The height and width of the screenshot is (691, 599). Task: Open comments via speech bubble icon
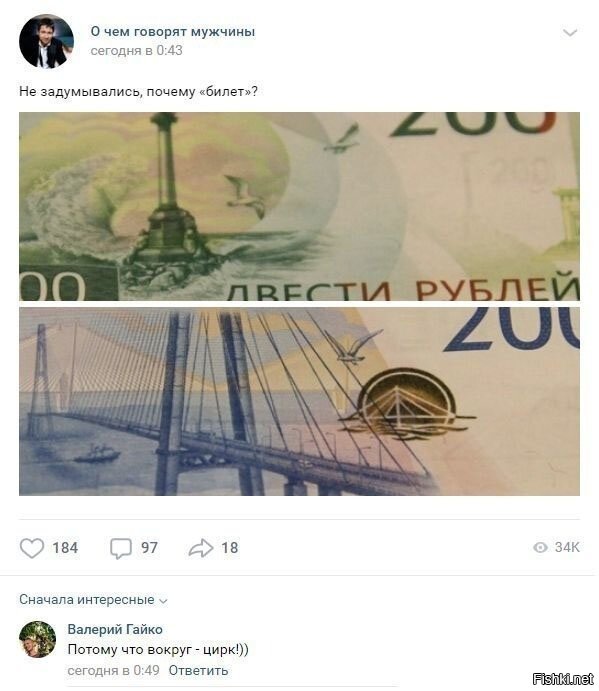(121, 548)
